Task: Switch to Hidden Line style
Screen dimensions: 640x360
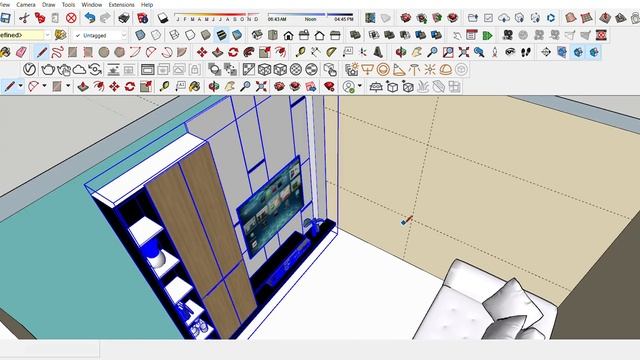Action: pos(190,35)
